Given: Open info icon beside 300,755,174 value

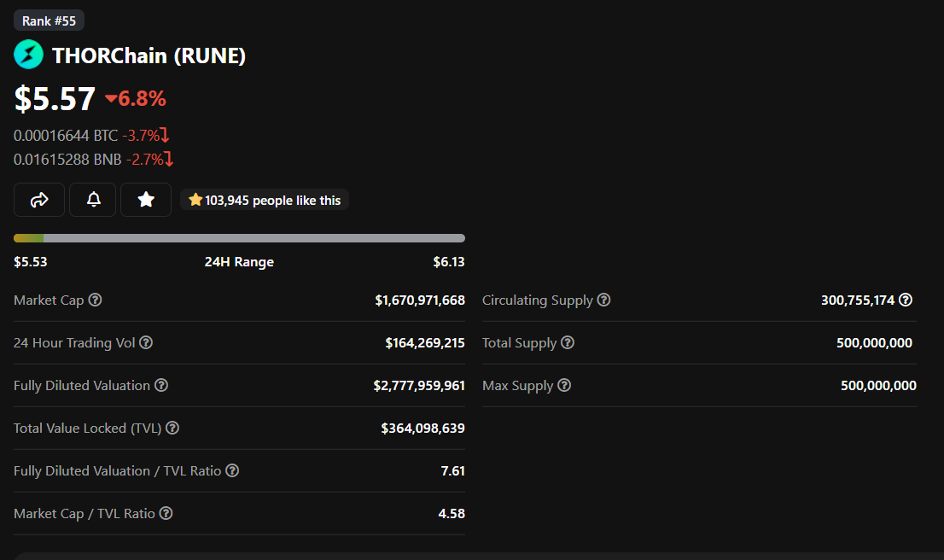Looking at the screenshot, I should [x=906, y=300].
